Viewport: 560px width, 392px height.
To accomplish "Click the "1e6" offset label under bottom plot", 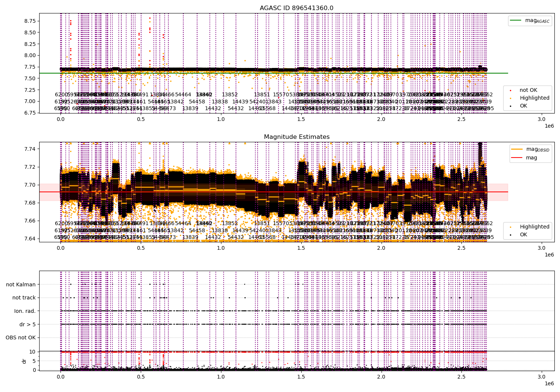I will tap(549, 384).
